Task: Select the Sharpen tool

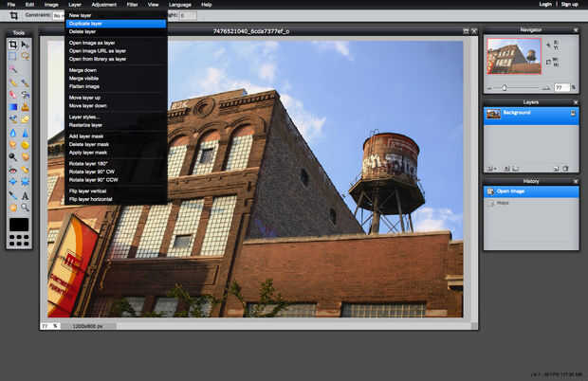Action: pos(25,133)
